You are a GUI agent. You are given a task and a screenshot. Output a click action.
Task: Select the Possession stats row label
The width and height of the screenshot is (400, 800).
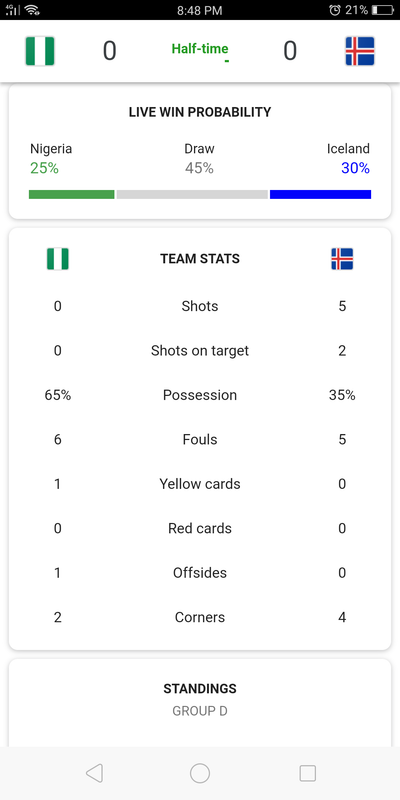pyautogui.click(x=200, y=395)
